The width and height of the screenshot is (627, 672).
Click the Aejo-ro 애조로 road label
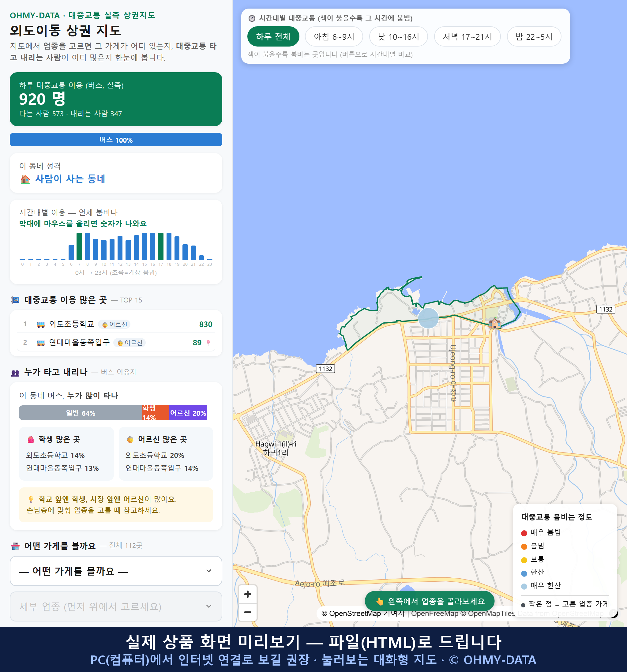319,583
